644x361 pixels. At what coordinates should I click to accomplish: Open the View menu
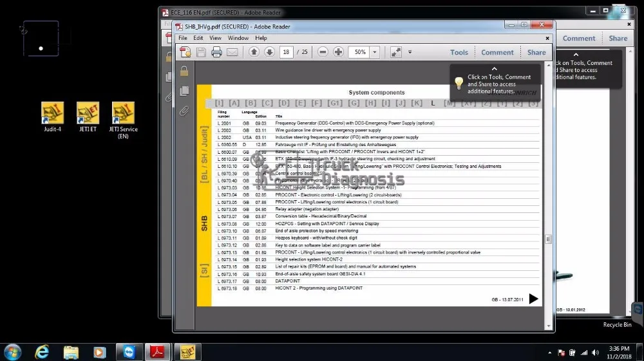click(215, 38)
